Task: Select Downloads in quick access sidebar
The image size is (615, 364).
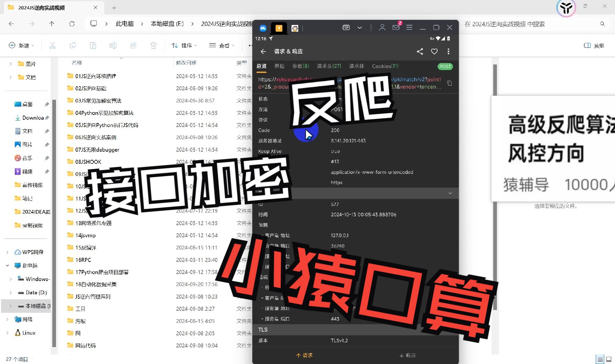Action: pyautogui.click(x=33, y=118)
